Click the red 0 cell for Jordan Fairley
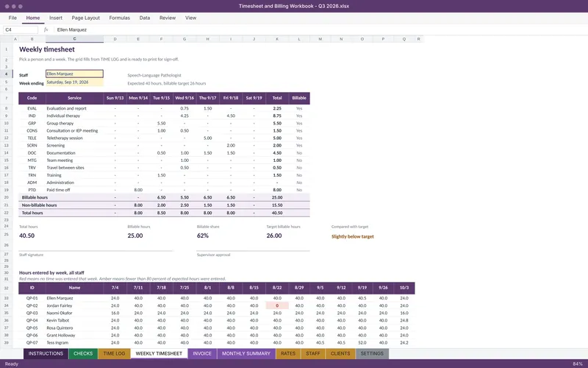Image resolution: width=588 pixels, height=368 pixels. (277, 305)
